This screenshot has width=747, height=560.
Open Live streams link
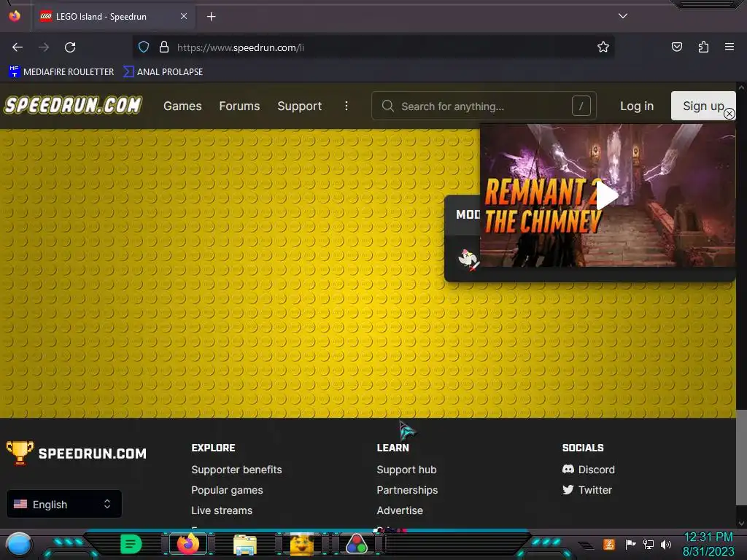222,510
